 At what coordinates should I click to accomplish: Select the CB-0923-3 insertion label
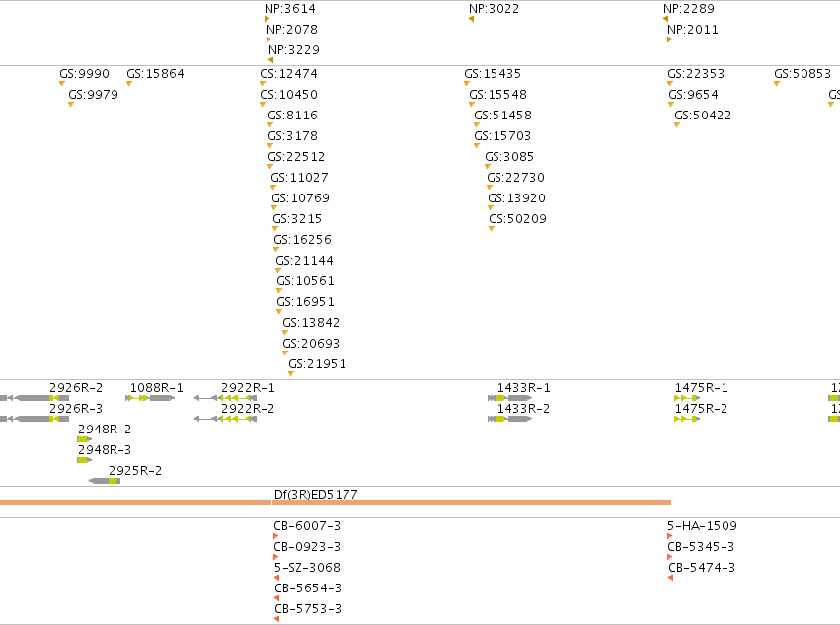[307, 547]
